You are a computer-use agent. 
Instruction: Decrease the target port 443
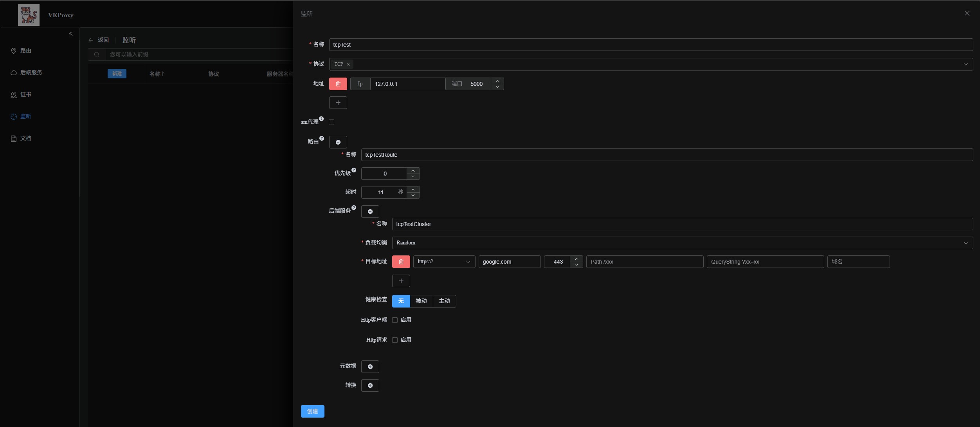[576, 265]
